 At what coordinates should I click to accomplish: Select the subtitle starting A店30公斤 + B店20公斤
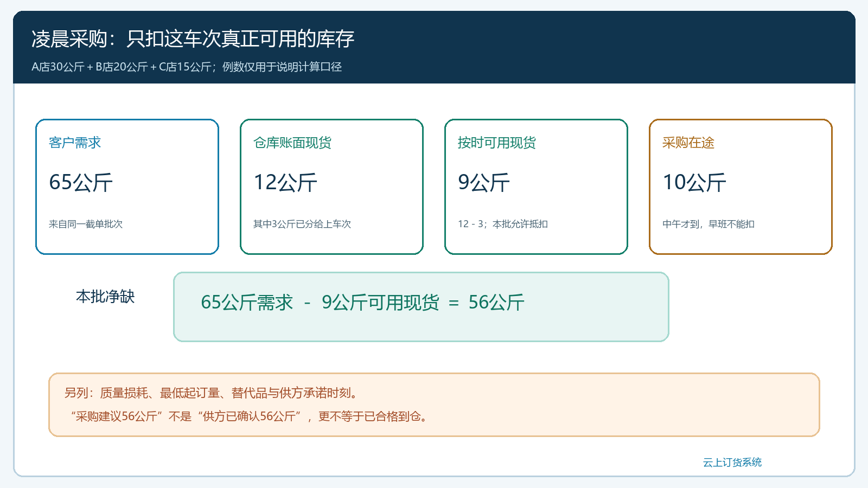187,67
